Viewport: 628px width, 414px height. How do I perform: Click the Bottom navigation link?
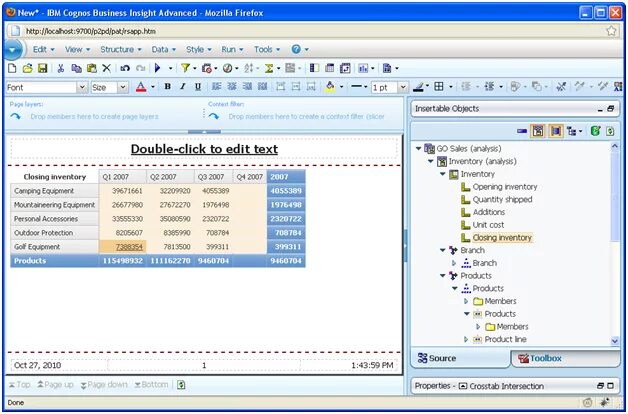151,385
